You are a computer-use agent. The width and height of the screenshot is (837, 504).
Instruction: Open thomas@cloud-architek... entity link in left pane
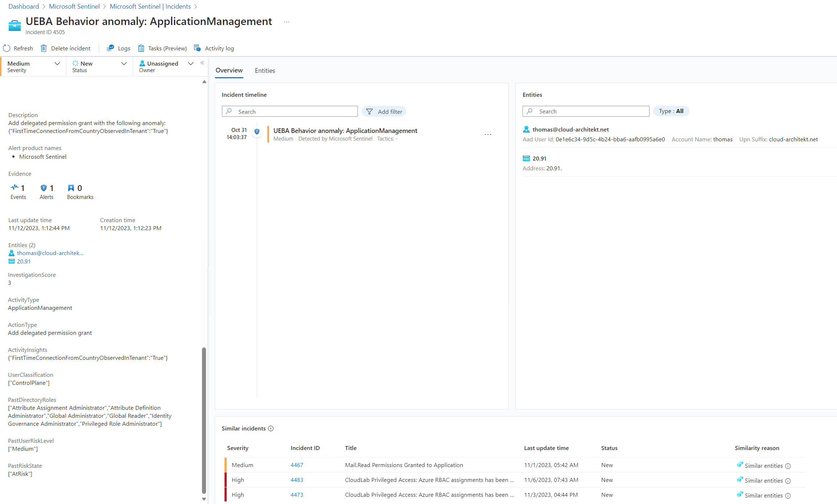tap(50, 253)
